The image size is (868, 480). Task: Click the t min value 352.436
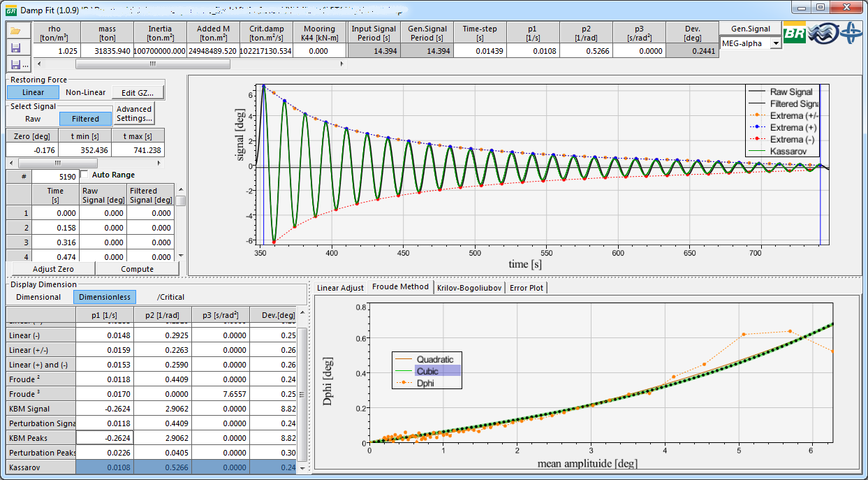pos(84,150)
